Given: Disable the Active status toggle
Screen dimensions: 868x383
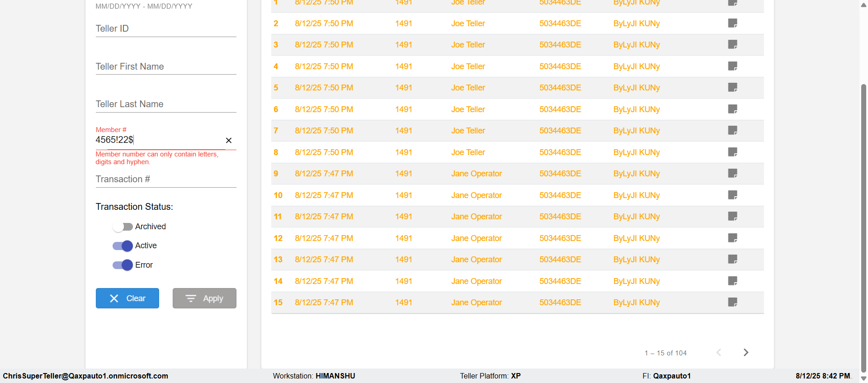Looking at the screenshot, I should (123, 246).
